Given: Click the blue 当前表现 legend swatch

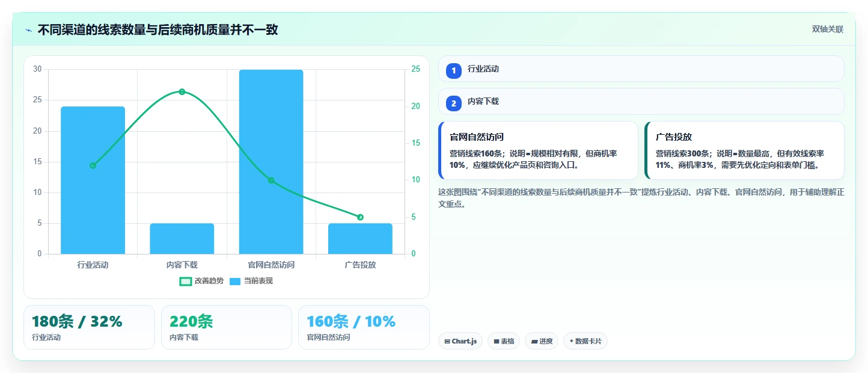Looking at the screenshot, I should 236,281.
